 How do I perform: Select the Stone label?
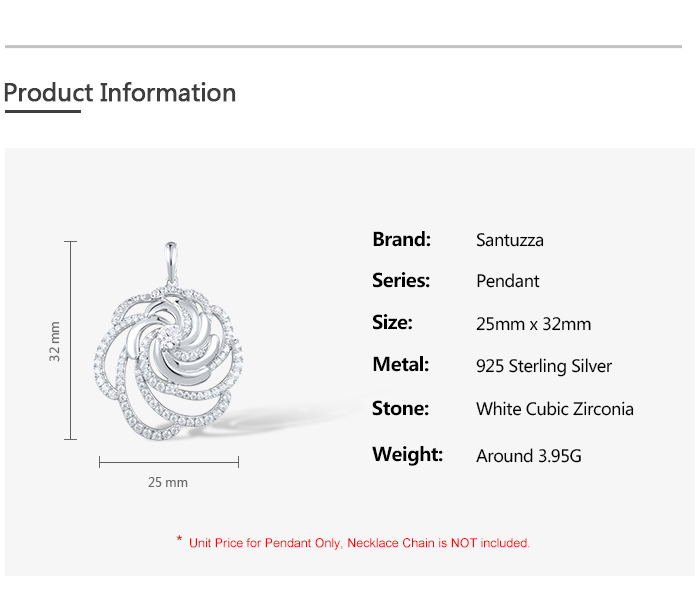click(400, 408)
